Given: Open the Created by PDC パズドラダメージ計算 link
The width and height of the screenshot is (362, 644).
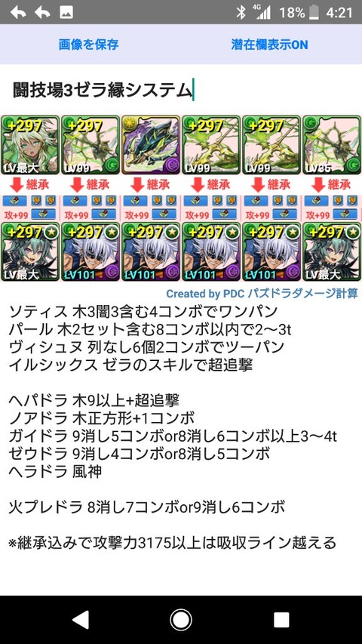Looking at the screenshot, I should pyautogui.click(x=262, y=293).
